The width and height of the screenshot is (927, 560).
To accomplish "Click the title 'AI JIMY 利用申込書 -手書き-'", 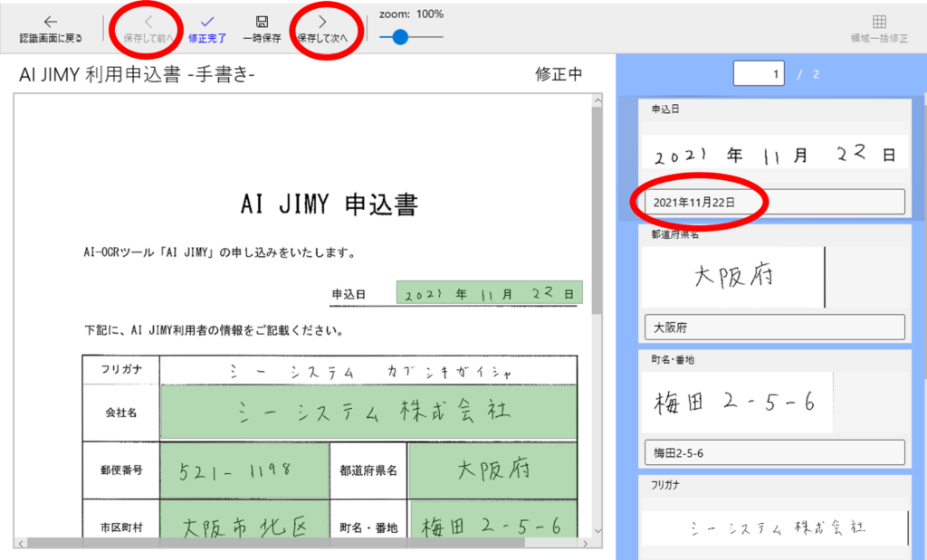I will coord(138,74).
